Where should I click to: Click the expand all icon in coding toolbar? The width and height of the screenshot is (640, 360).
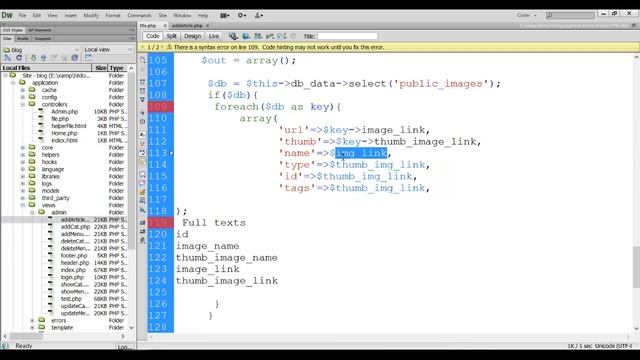[142, 99]
